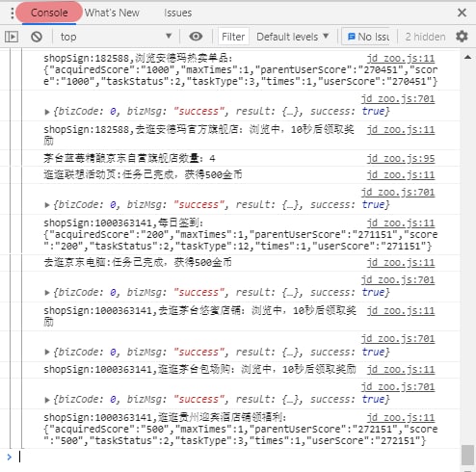Viewport: 476px width, 472px height.
Task: Open jd_zoo.js:11 link beside 逛逛茅台包场购 log
Action: tap(401, 369)
